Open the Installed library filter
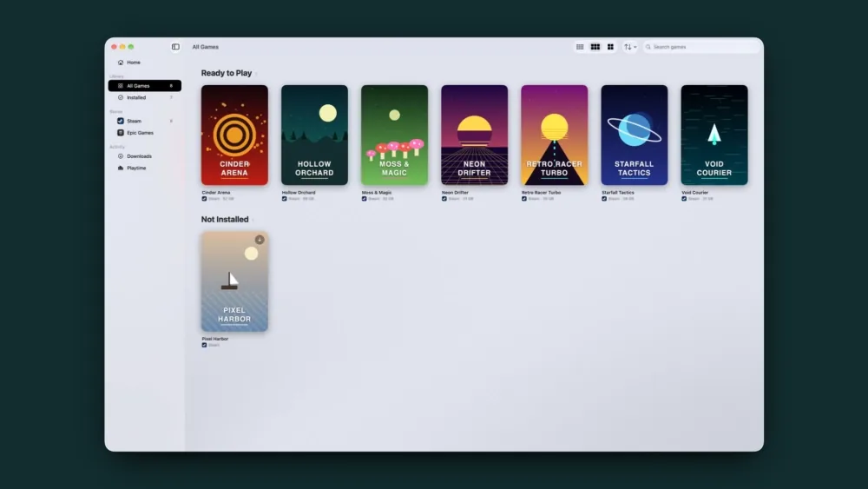Image resolution: width=868 pixels, height=489 pixels. pyautogui.click(x=144, y=97)
